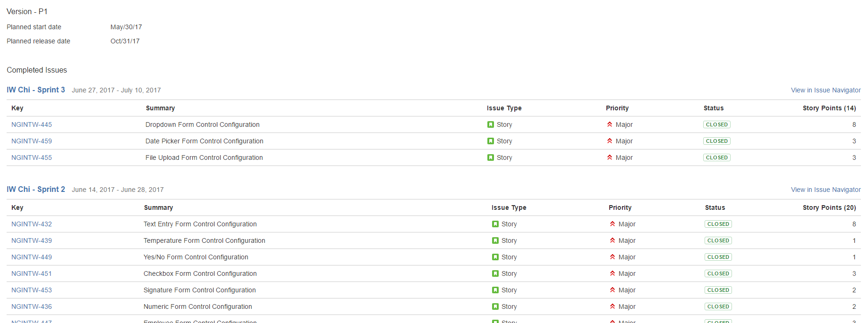Click the Sprint 3 Status column header
This screenshot has width=868, height=323.
click(714, 108)
